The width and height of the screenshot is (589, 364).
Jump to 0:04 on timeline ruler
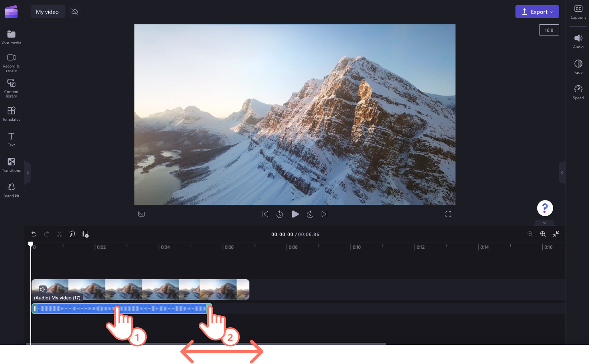165,247
